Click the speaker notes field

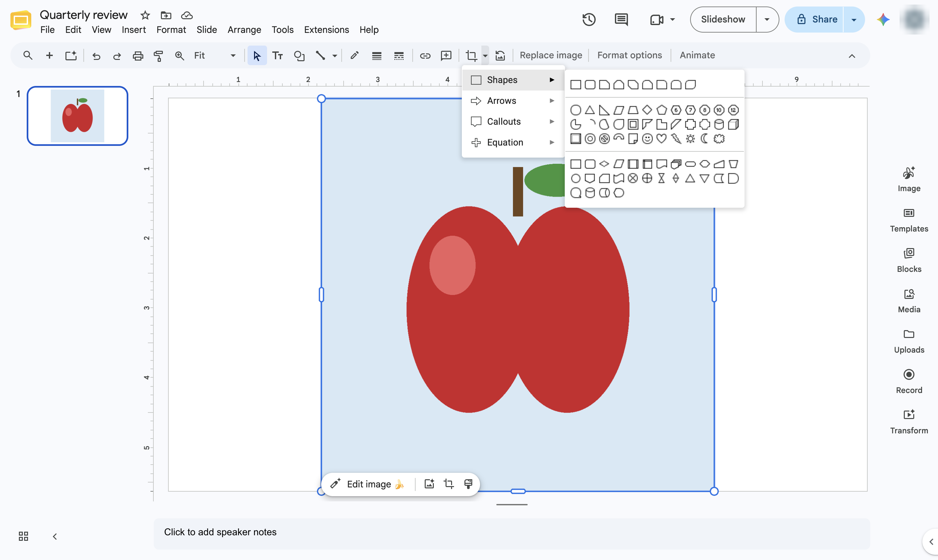pos(511,533)
